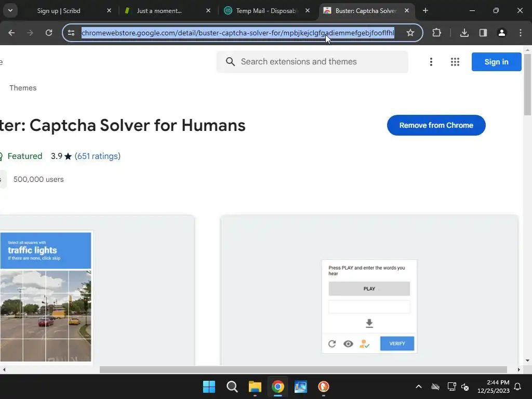Open the Chrome profile icon
The width and height of the screenshot is (532, 399).
[502, 33]
